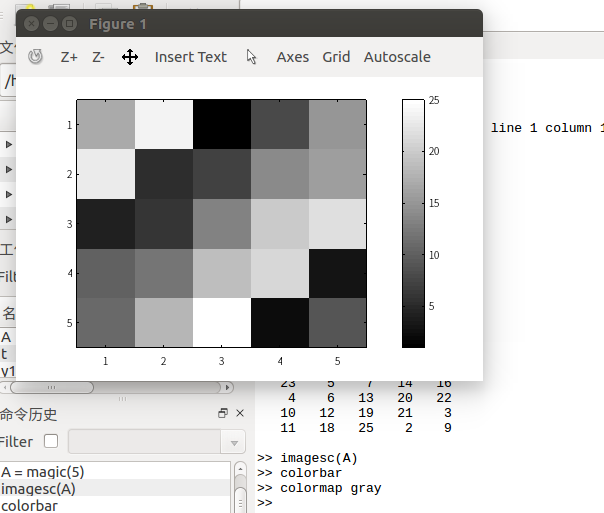Select 'colorbar' in command history

116,505
